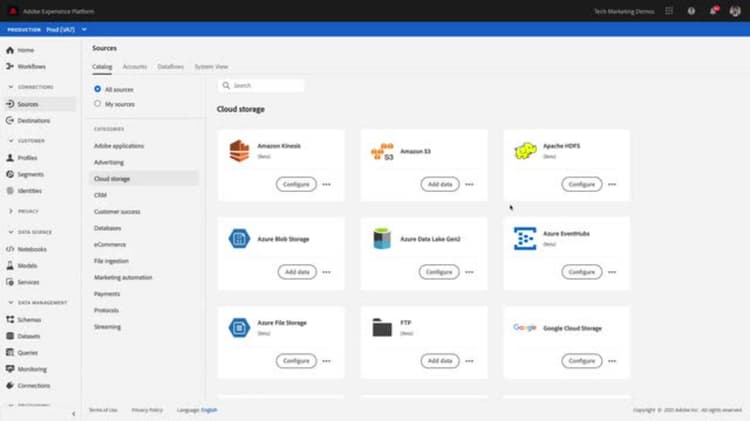
Task: Select the Cloud storage category
Action: coord(143,178)
